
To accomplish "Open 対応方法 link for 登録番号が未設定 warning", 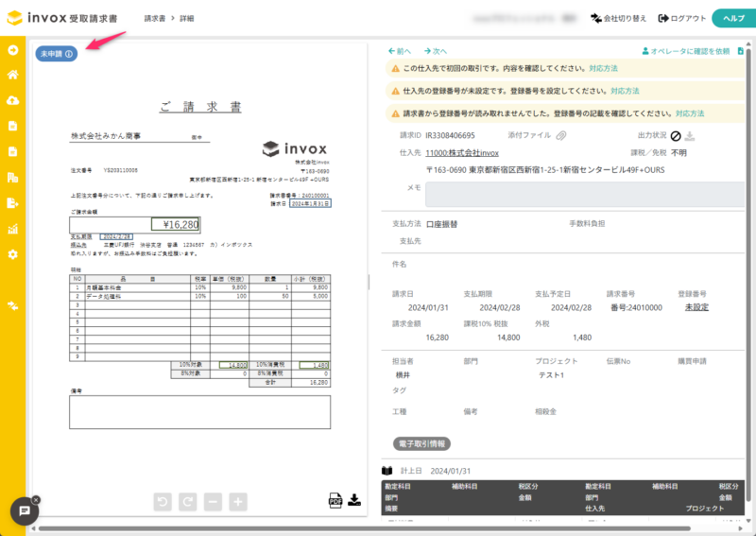I will pos(625,91).
